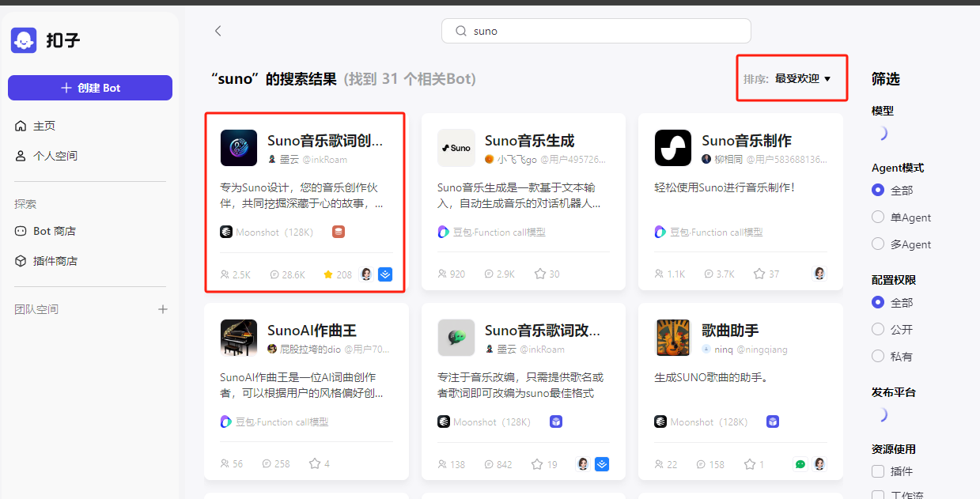Click 豆包 model icon on Suno音乐生成 card

[444, 232]
